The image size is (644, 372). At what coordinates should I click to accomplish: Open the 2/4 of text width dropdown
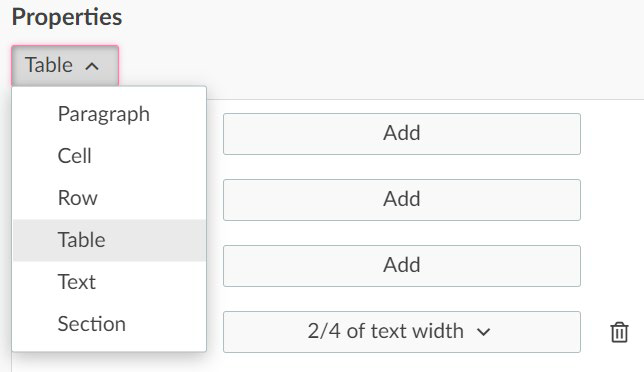(x=402, y=332)
